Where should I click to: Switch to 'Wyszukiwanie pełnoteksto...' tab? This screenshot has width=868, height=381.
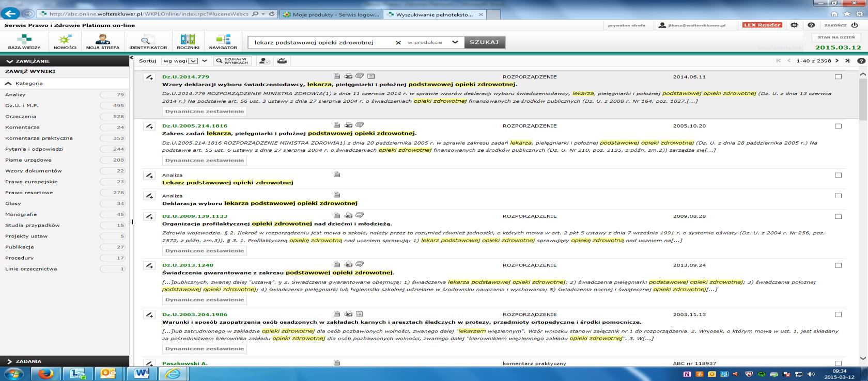435,14
